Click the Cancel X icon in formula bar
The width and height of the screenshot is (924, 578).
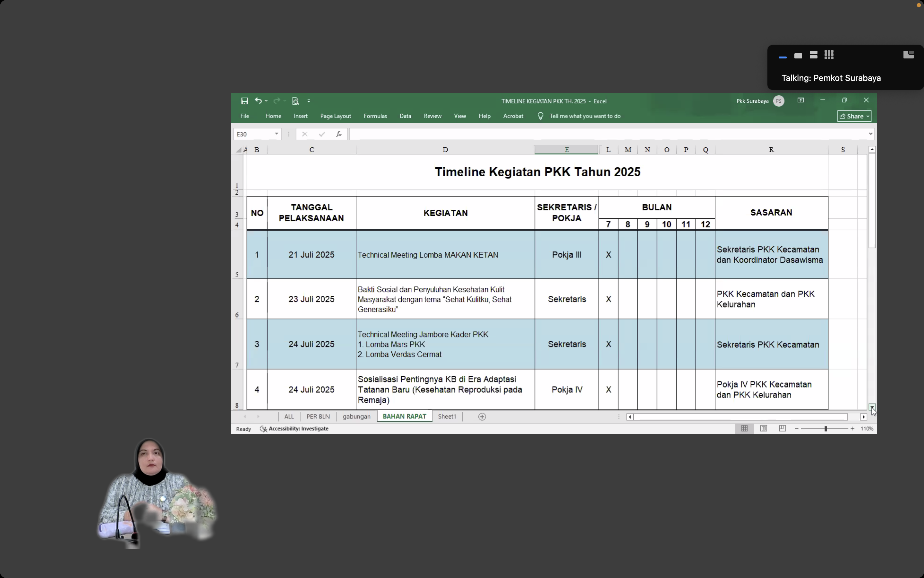click(304, 134)
